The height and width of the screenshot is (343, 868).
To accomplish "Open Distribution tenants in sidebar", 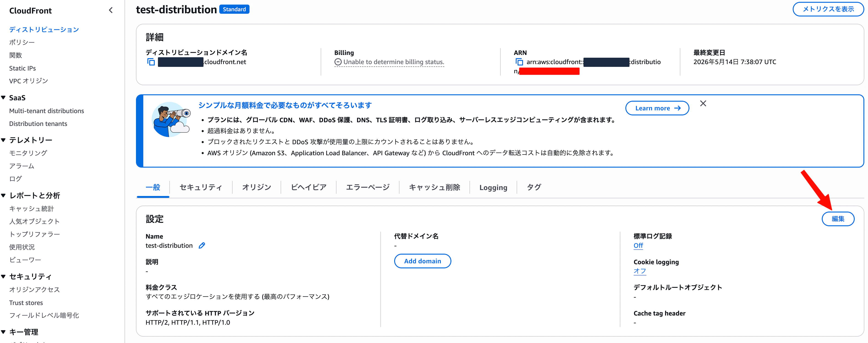I will [x=38, y=124].
